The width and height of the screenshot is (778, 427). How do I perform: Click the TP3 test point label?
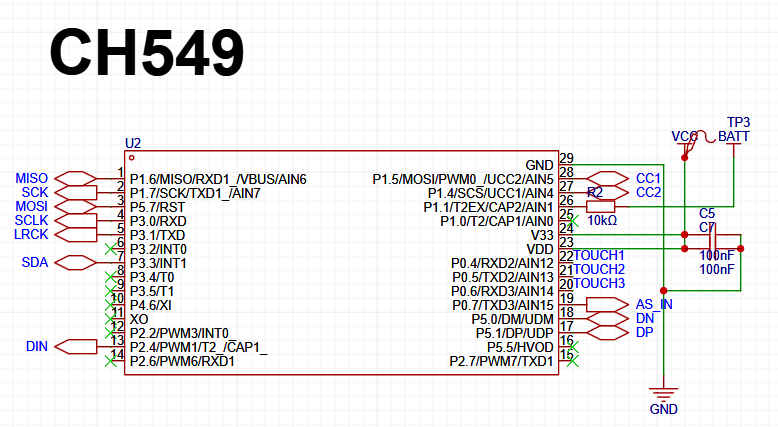click(738, 122)
